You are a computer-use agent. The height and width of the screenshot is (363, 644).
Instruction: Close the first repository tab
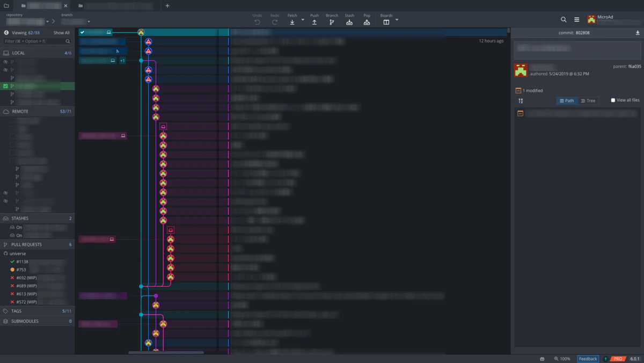(66, 6)
